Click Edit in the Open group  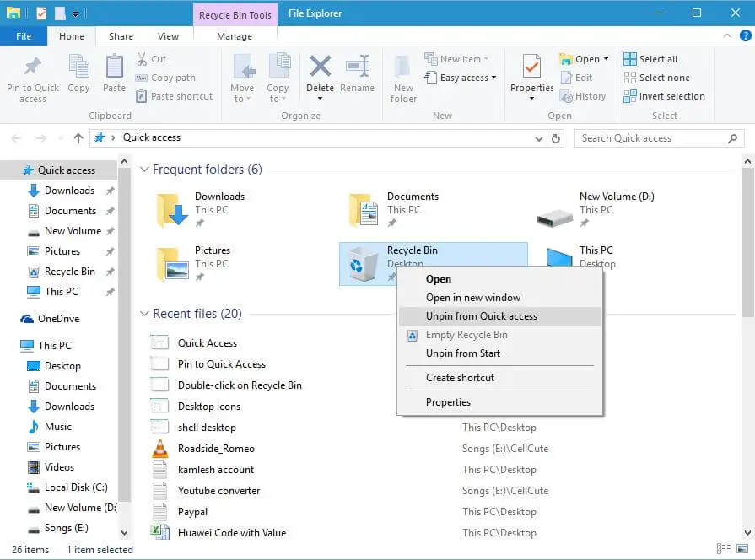[x=576, y=78]
